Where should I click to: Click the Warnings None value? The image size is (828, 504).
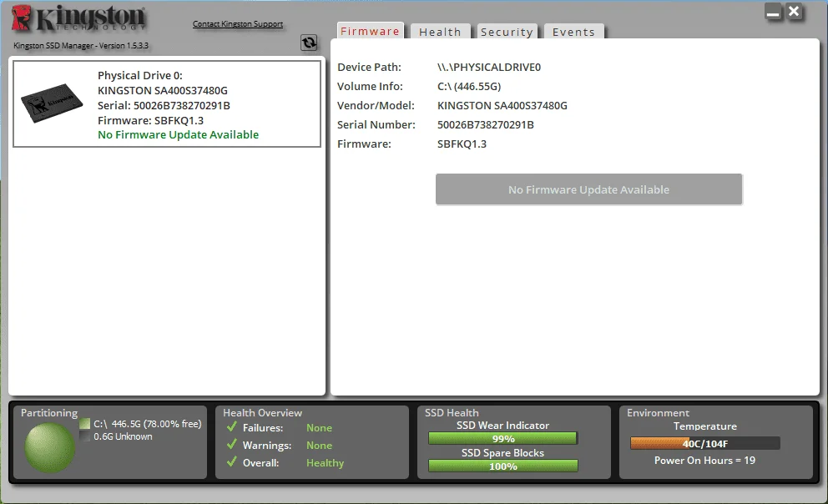coord(319,446)
